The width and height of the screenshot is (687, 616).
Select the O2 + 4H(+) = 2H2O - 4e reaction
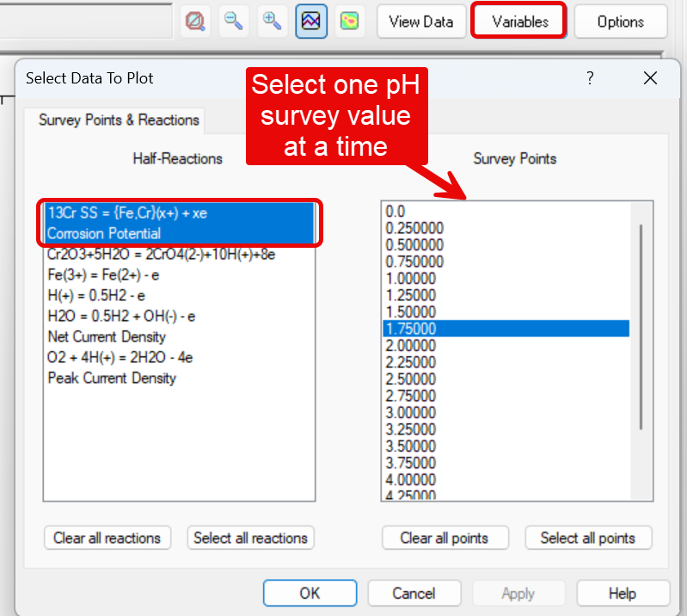click(x=180, y=357)
